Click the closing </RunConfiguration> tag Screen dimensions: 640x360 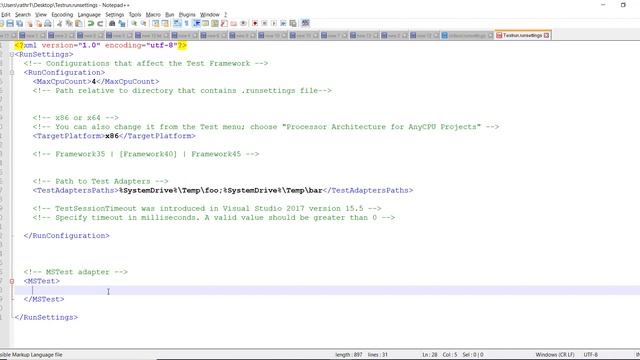click(67, 236)
